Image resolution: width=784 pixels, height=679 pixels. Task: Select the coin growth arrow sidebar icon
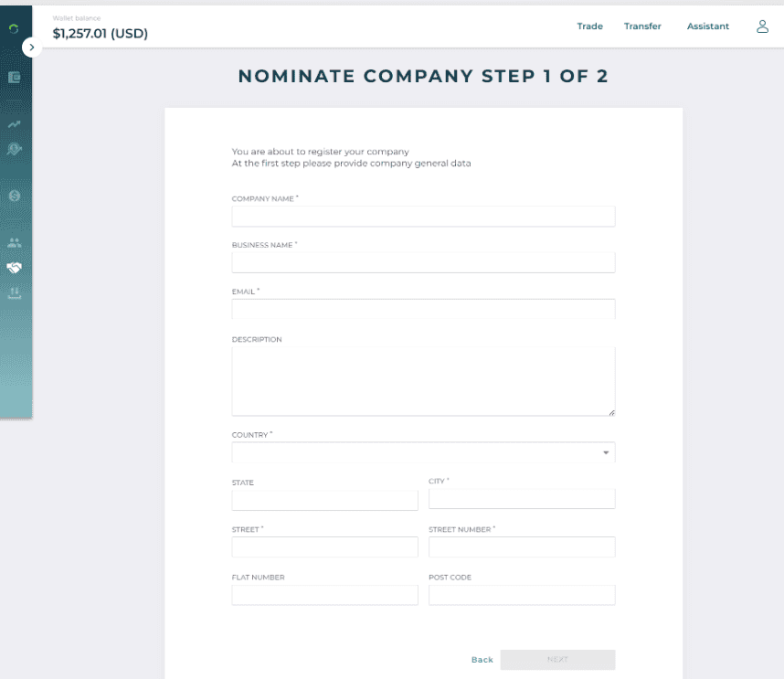[14, 149]
